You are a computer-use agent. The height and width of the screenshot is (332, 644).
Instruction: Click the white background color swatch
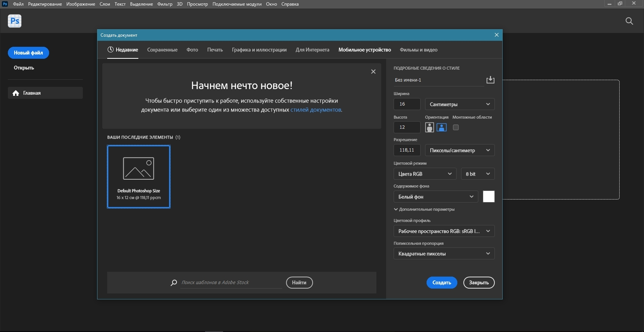(x=488, y=197)
